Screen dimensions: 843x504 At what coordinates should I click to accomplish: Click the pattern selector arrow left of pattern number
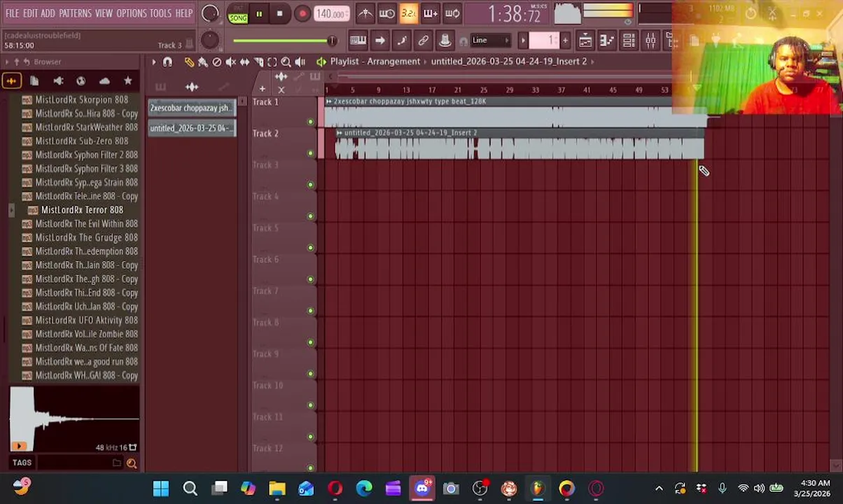(x=523, y=41)
